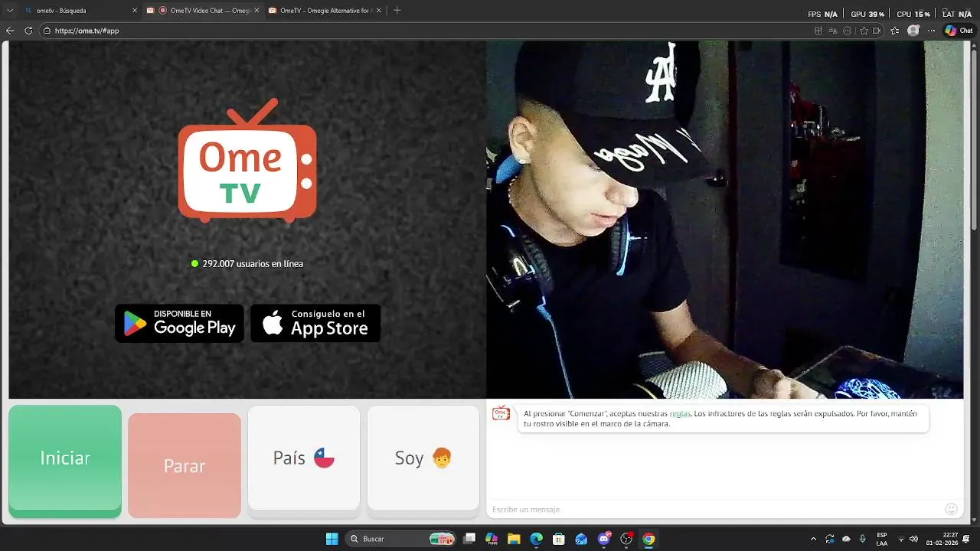Click the taskbar Buscar search box

click(x=401, y=539)
